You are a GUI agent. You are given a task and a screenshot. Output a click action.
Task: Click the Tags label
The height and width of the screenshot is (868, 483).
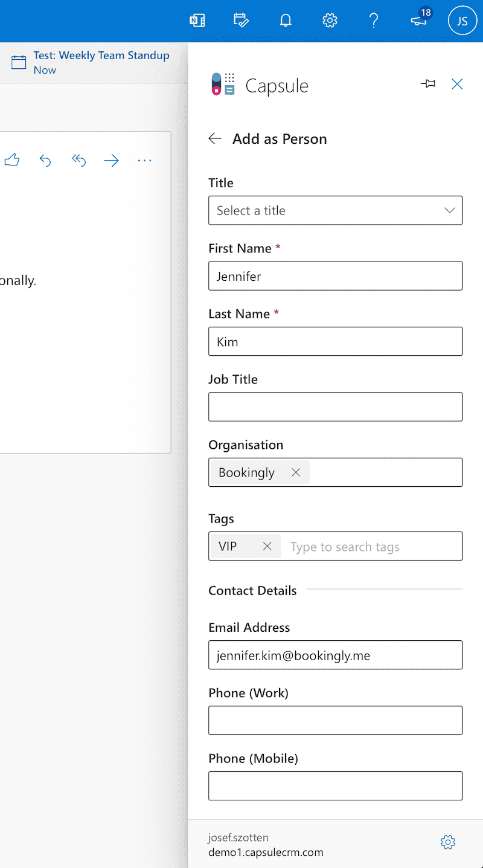[x=221, y=519]
